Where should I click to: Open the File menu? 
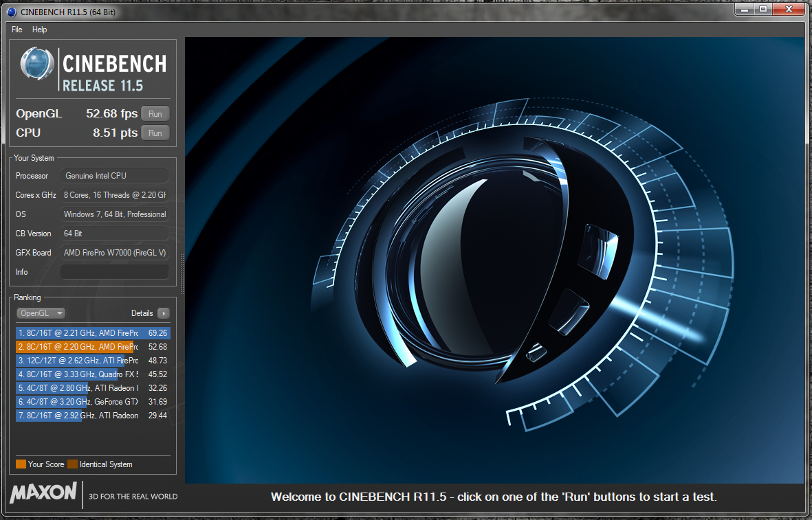[x=17, y=30]
